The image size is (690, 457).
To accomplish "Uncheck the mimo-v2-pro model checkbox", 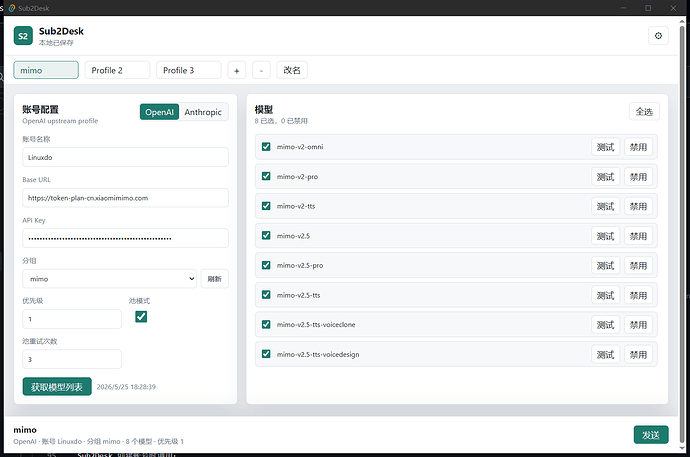I will pos(266,176).
